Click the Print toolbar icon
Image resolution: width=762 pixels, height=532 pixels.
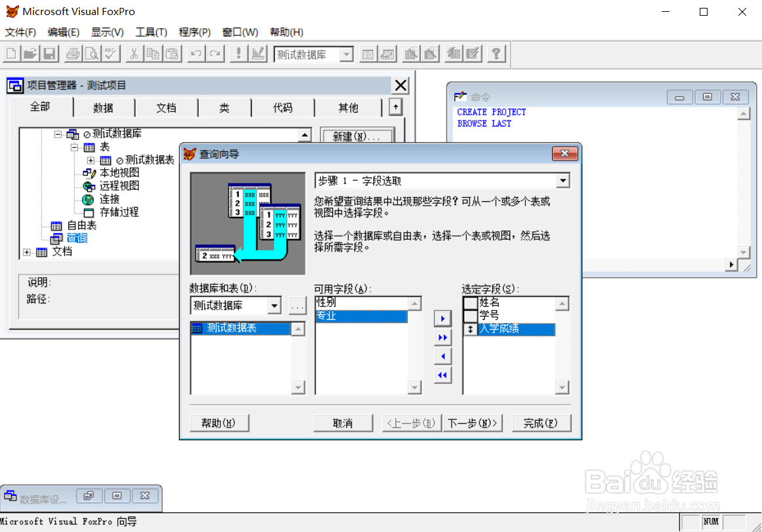[73, 53]
